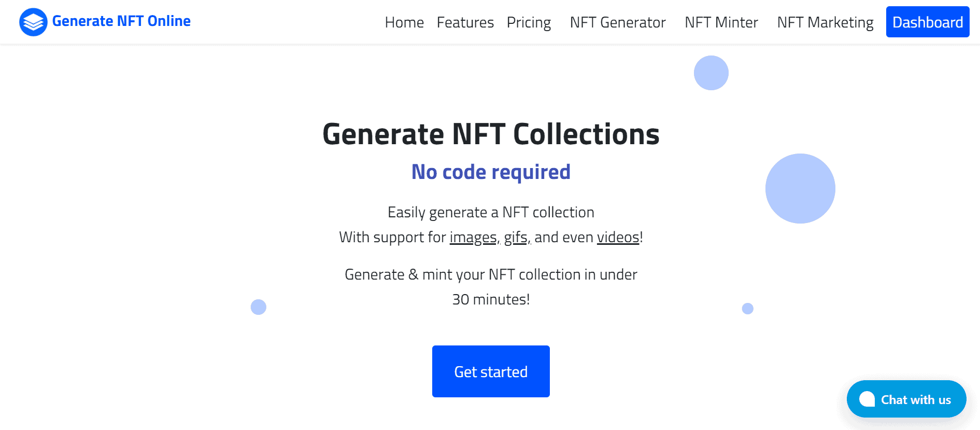Open the Dashboard

[x=927, y=22]
